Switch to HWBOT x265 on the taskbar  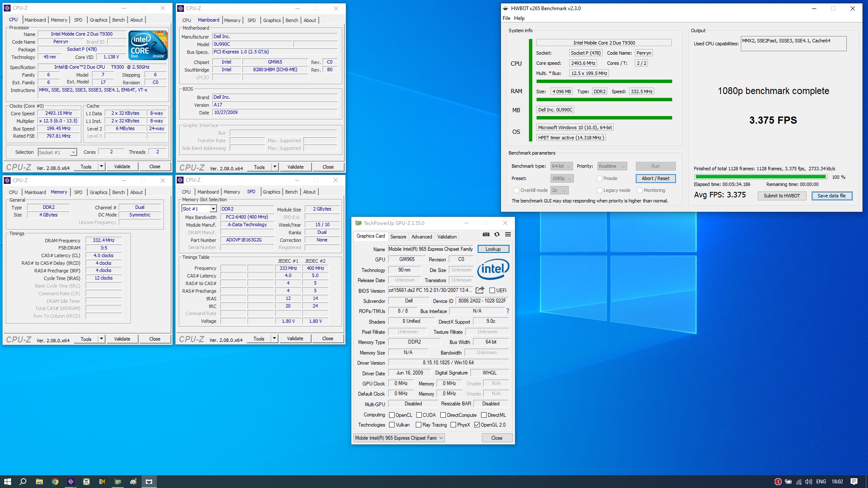[149, 482]
